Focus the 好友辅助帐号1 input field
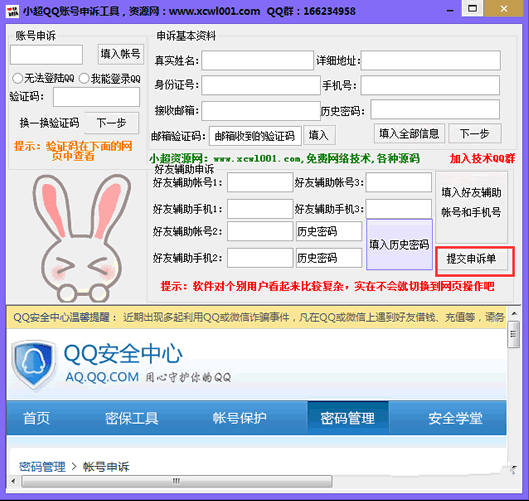The image size is (529, 501). click(x=260, y=182)
